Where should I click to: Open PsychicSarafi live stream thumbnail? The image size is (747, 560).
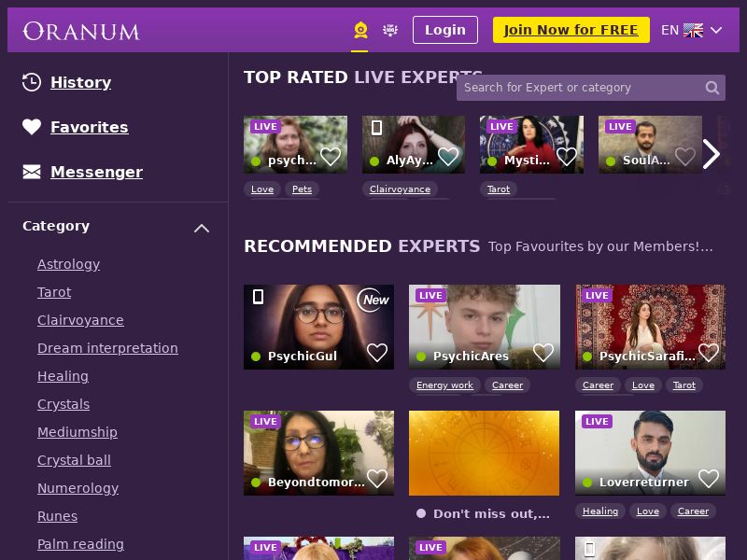point(650,327)
